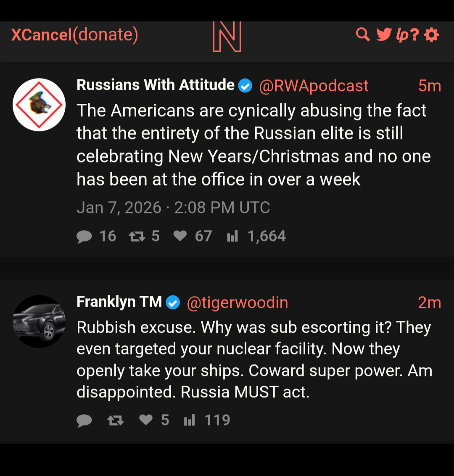Click reply bubble on Russians With Attitude tweet
454x476 pixels.
[x=84, y=237]
